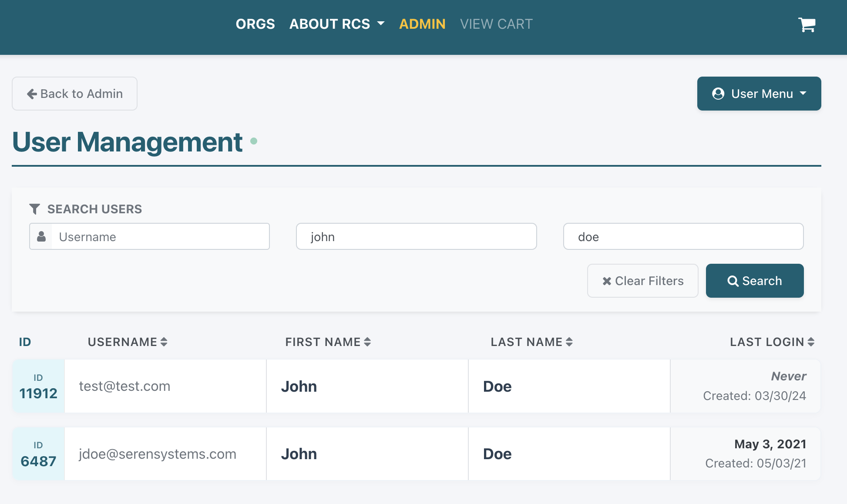This screenshot has width=847, height=504.
Task: Click Created: 05/03/21 text
Action: tap(756, 463)
